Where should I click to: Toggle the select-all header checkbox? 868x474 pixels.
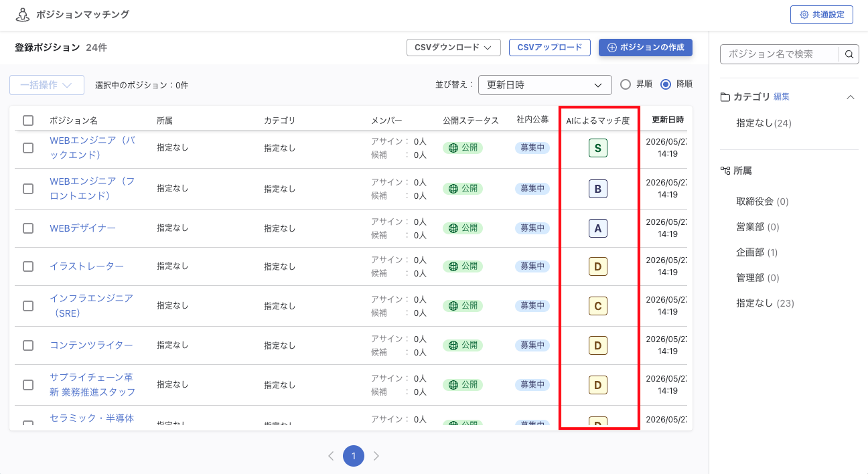pyautogui.click(x=28, y=121)
